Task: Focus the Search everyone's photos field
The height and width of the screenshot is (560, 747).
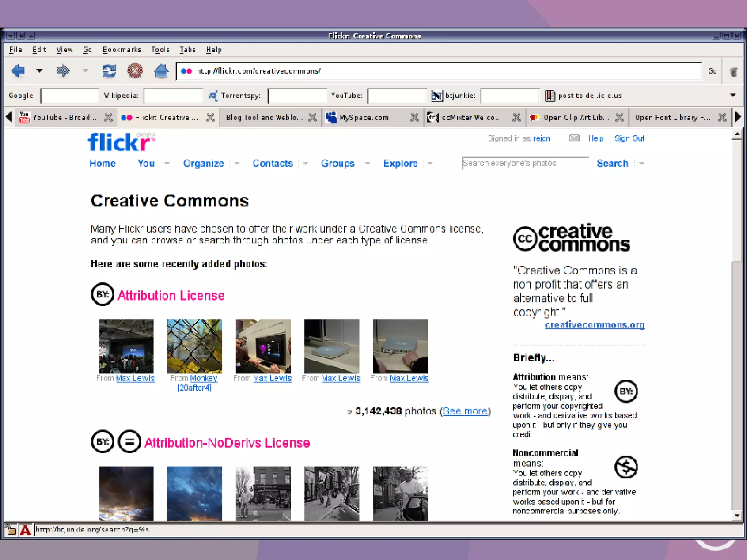Action: pyautogui.click(x=525, y=163)
